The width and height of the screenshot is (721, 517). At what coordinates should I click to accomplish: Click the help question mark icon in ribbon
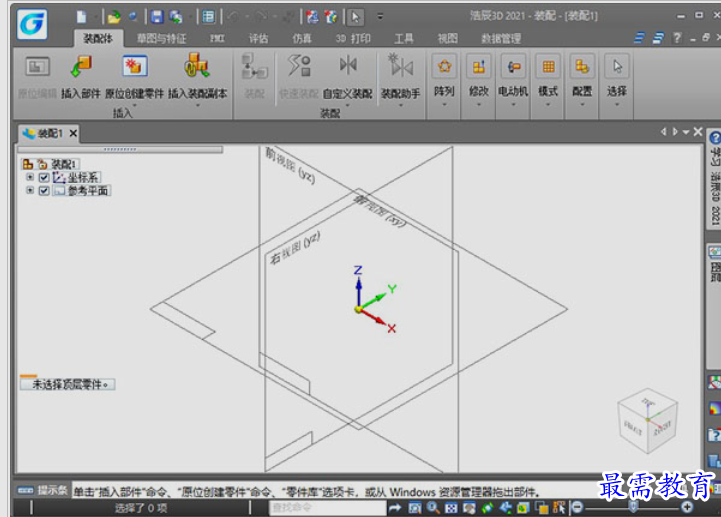[x=677, y=38]
